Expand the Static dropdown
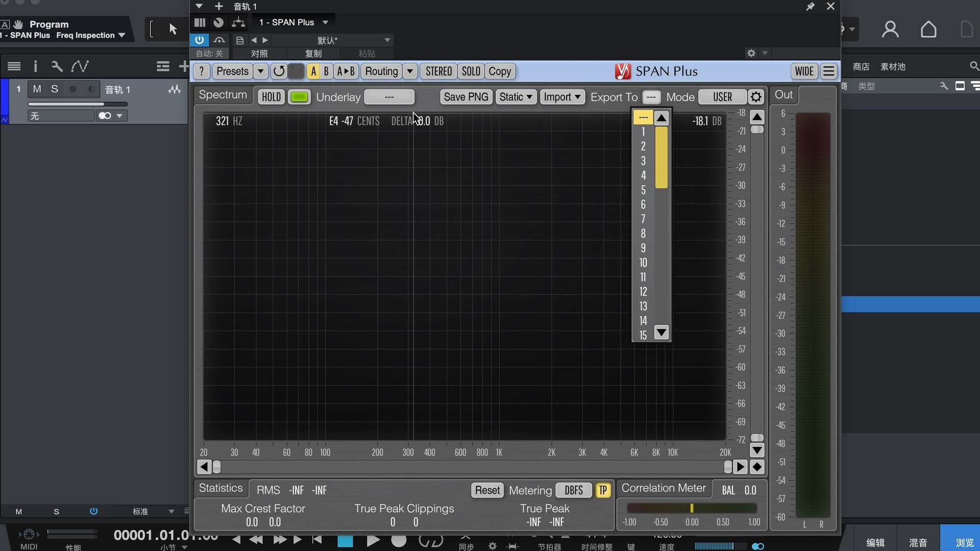The image size is (980, 551). [x=516, y=97]
